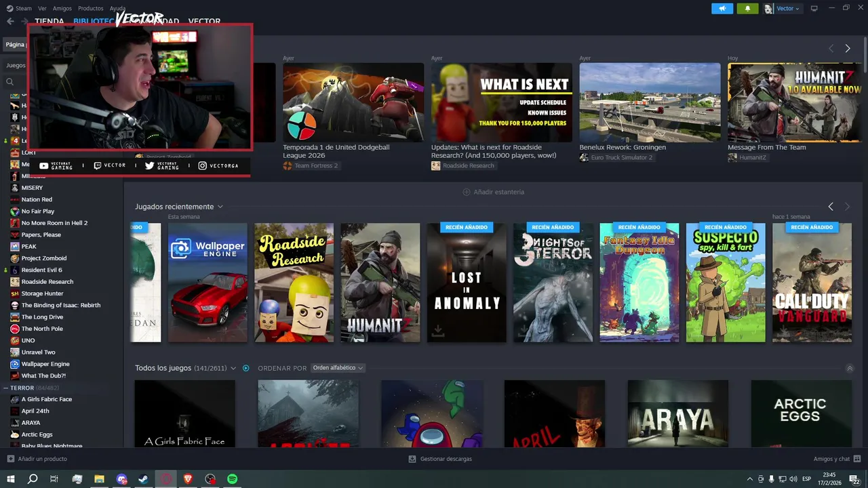Open Brave browser from the taskbar
The height and width of the screenshot is (488, 868).
pos(188,479)
